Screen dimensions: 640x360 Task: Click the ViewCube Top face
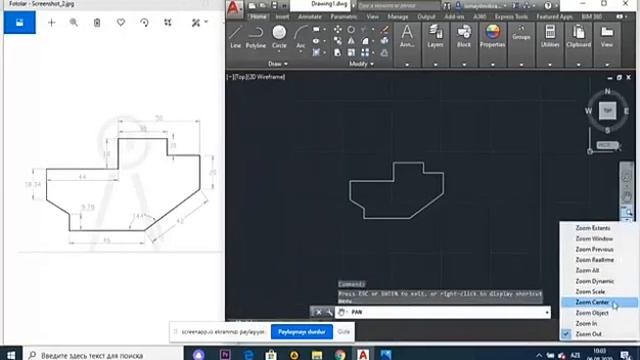coord(607,111)
